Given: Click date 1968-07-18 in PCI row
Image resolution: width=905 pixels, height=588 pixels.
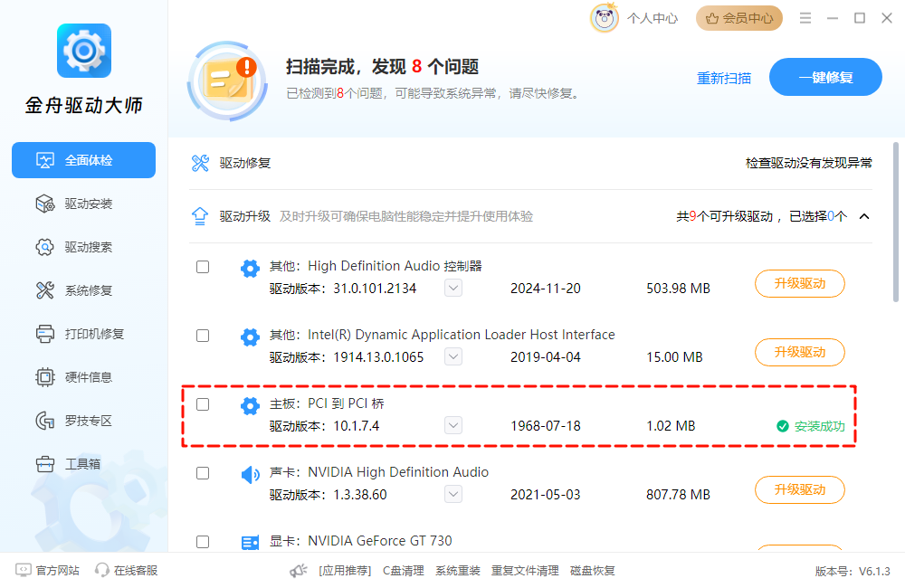Looking at the screenshot, I should (x=546, y=426).
